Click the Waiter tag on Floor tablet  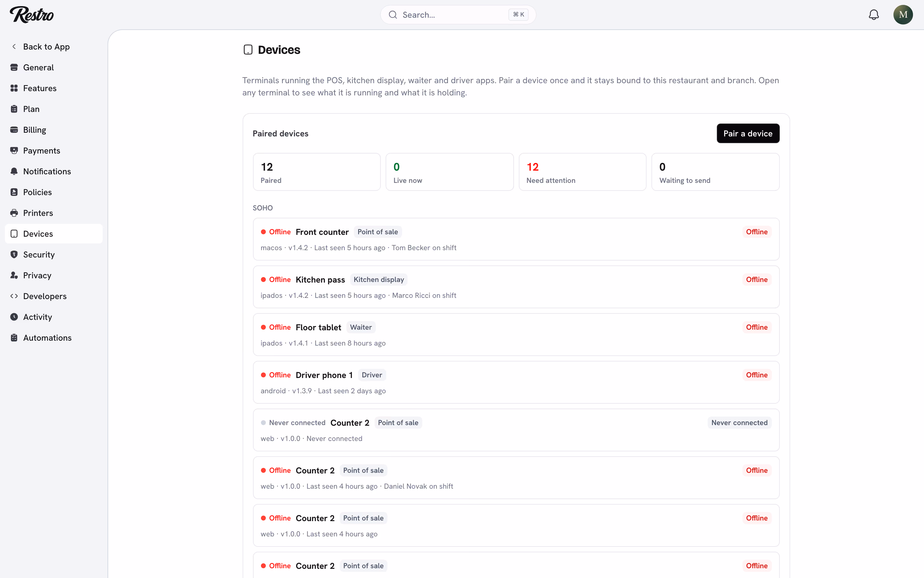361,327
